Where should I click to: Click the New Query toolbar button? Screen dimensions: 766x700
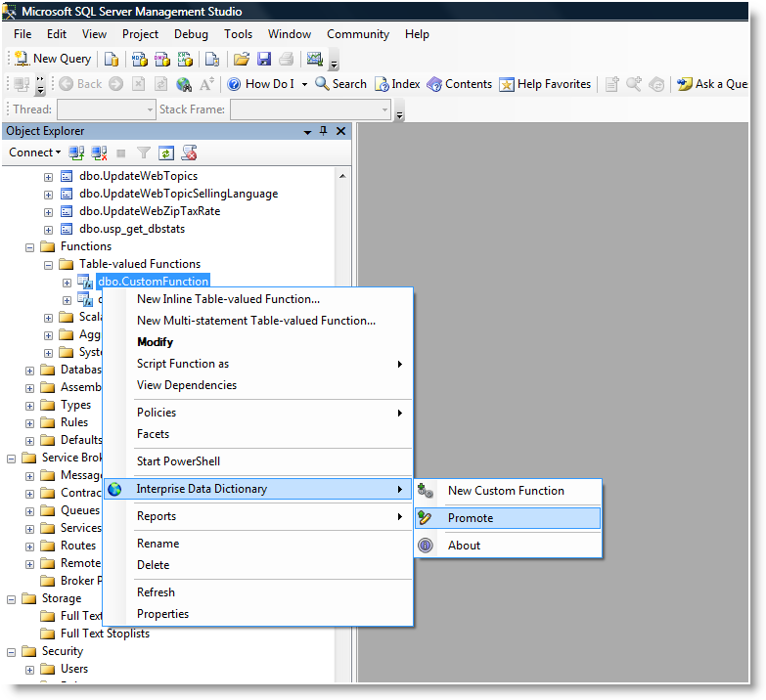(x=53, y=59)
